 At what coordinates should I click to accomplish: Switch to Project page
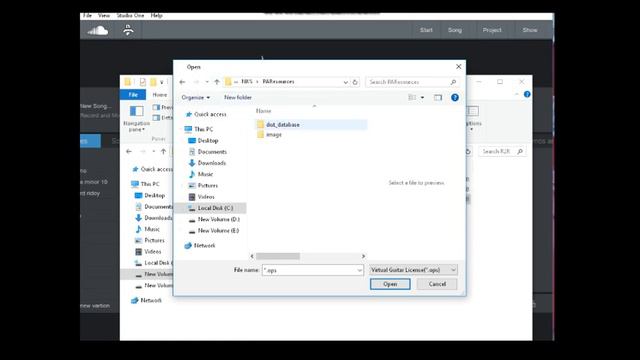tap(492, 30)
